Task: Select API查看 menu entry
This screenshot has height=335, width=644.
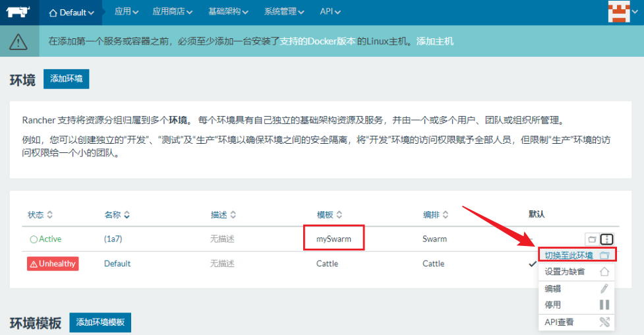Action: pos(577,322)
